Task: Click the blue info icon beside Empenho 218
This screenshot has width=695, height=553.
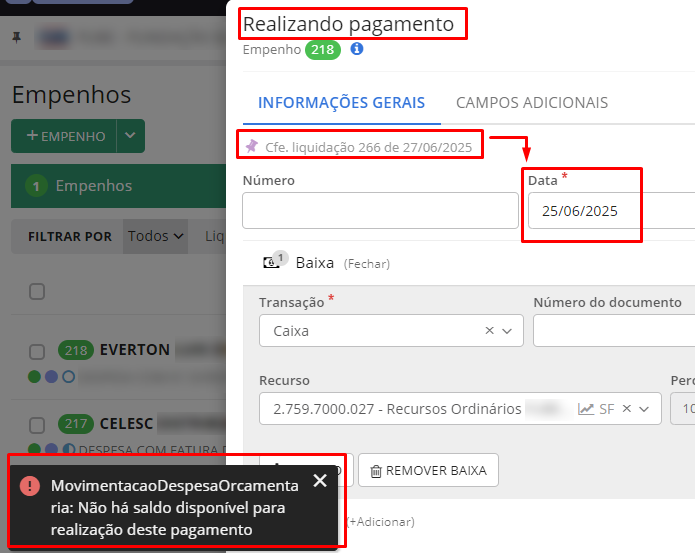Action: [357, 49]
